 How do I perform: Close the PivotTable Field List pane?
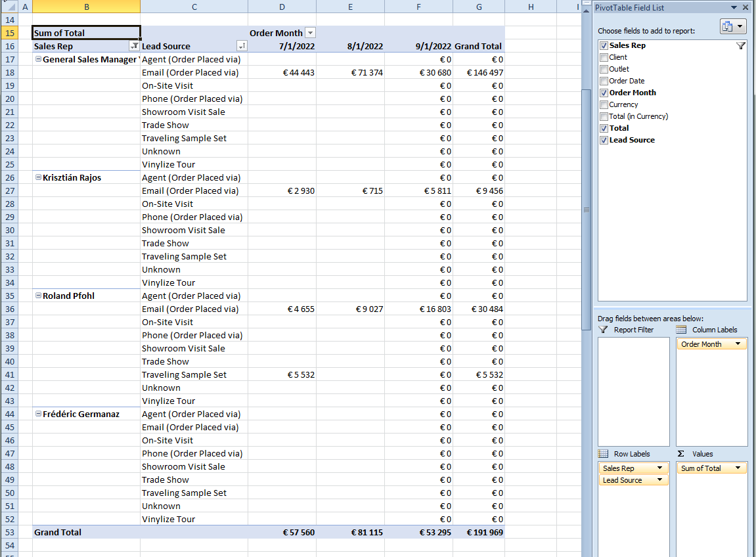tap(745, 8)
